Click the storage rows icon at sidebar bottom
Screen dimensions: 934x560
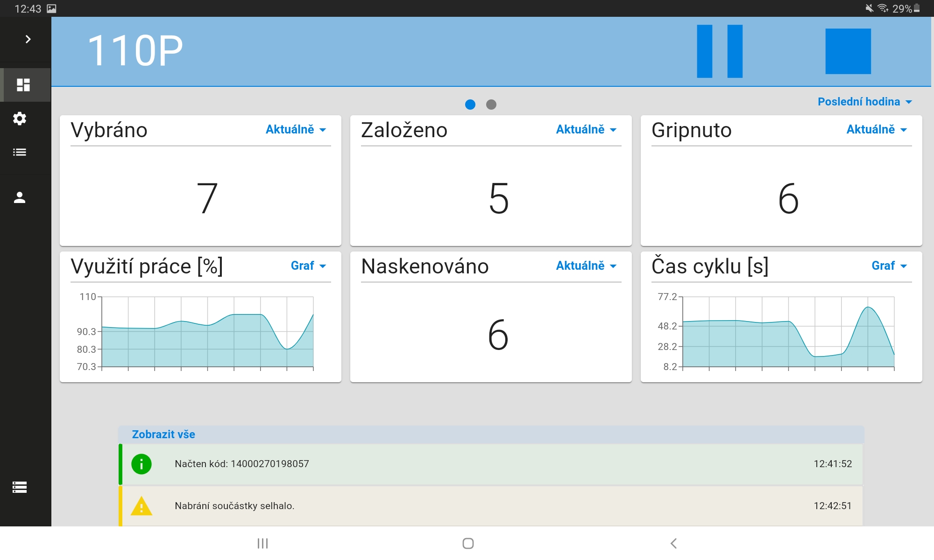point(20,487)
